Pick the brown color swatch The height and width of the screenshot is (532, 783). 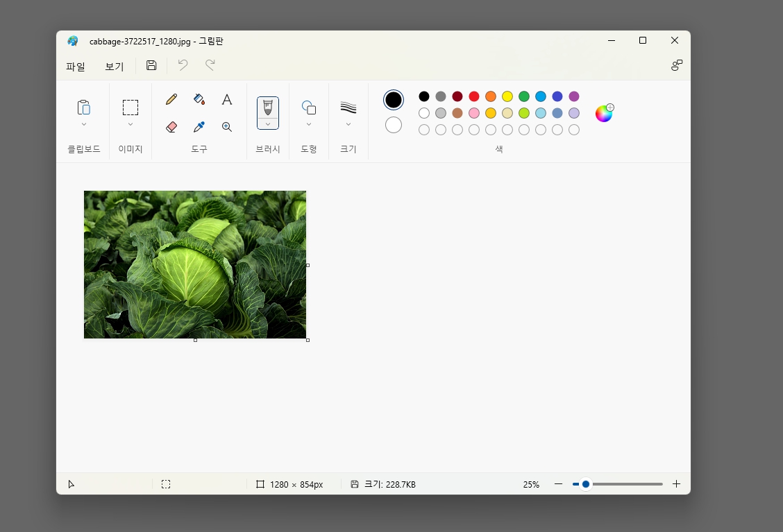(457, 113)
